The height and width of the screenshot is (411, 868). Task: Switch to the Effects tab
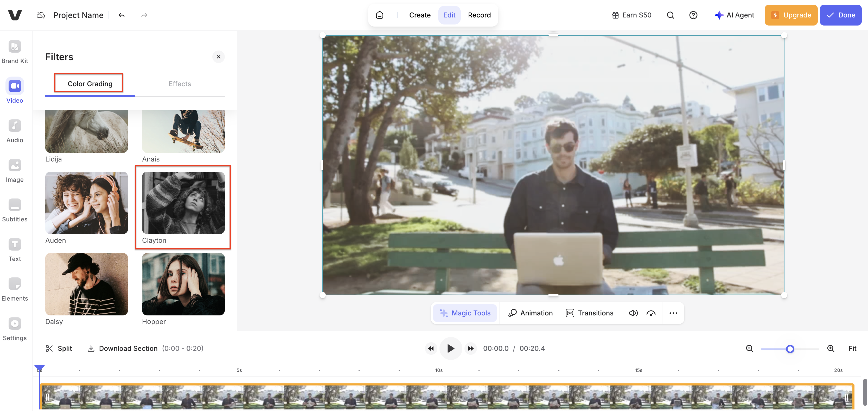pos(180,84)
